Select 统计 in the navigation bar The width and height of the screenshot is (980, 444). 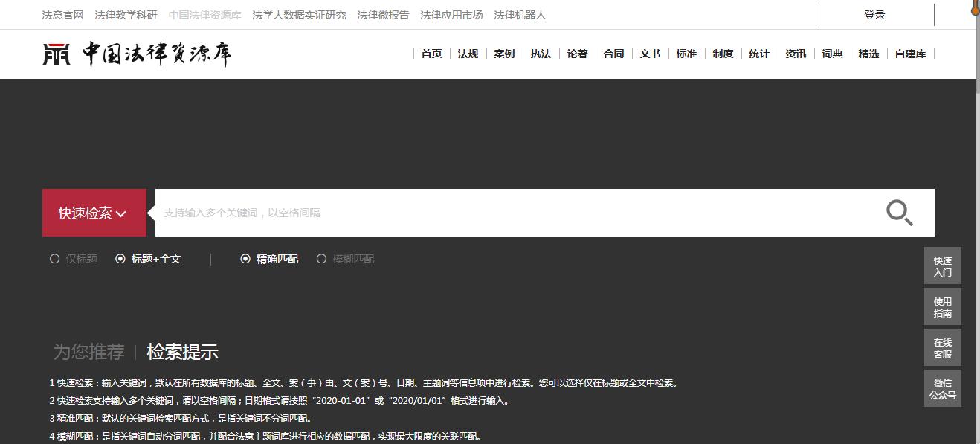(x=759, y=54)
